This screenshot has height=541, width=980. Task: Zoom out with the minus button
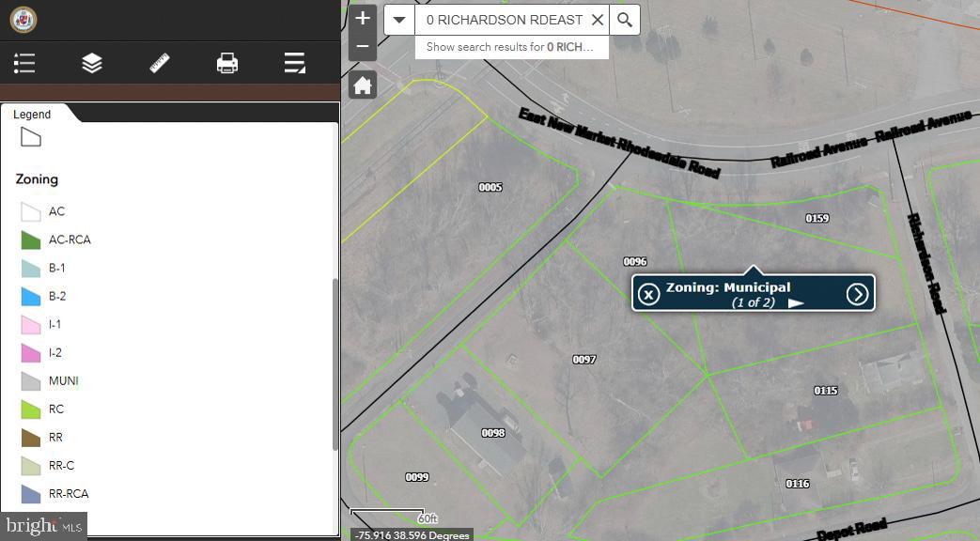(363, 47)
